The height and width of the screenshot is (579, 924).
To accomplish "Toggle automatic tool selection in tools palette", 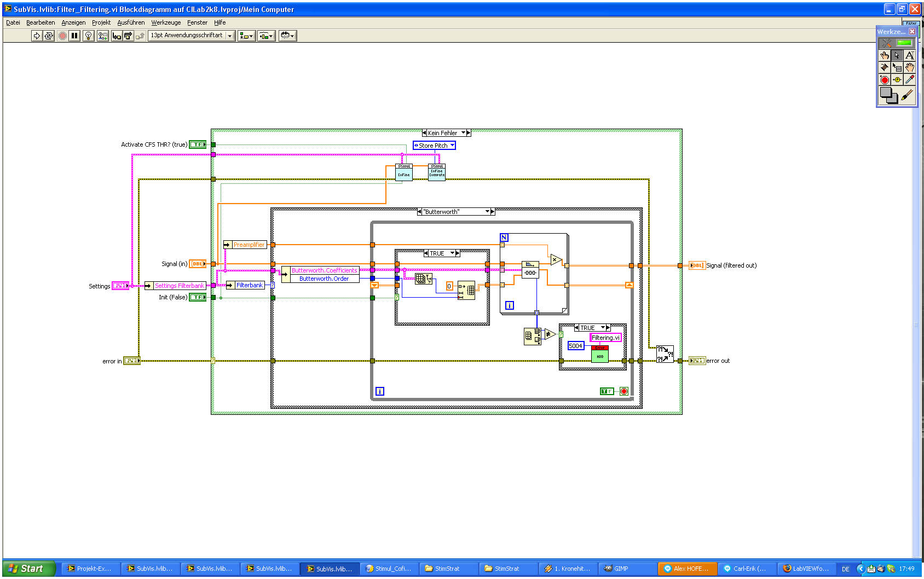I will click(x=897, y=43).
